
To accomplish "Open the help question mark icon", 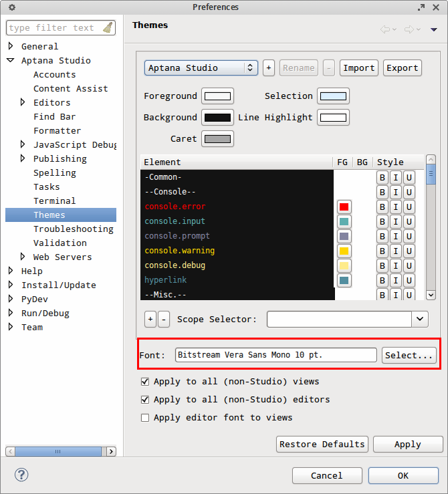I will point(21,475).
